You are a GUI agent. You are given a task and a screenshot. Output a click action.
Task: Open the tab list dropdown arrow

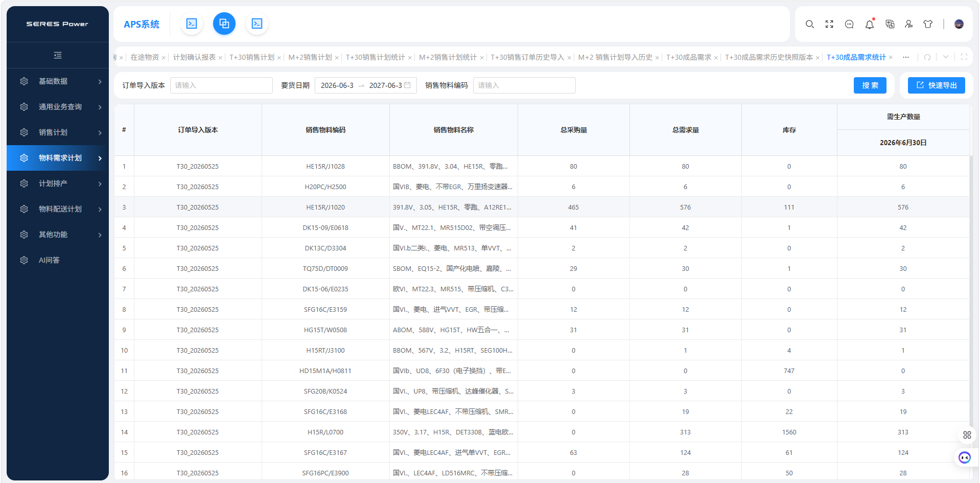click(x=946, y=57)
